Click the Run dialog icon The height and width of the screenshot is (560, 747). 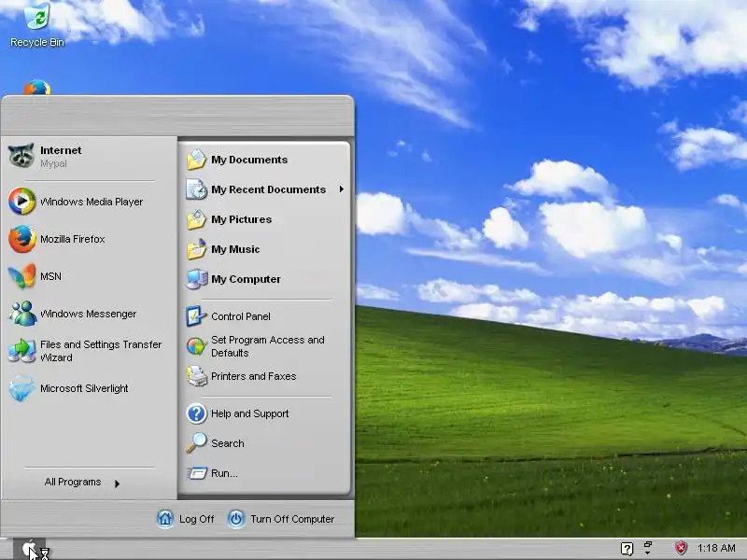[x=197, y=473]
